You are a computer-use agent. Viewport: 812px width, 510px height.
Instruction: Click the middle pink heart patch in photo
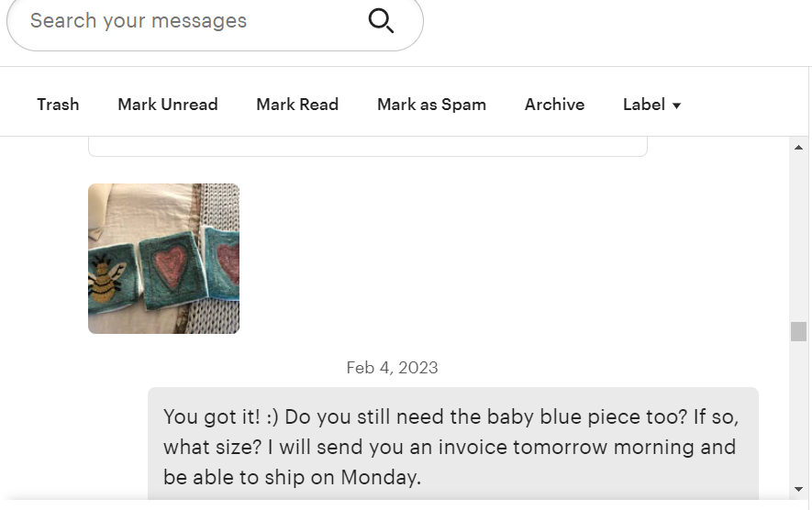172,266
